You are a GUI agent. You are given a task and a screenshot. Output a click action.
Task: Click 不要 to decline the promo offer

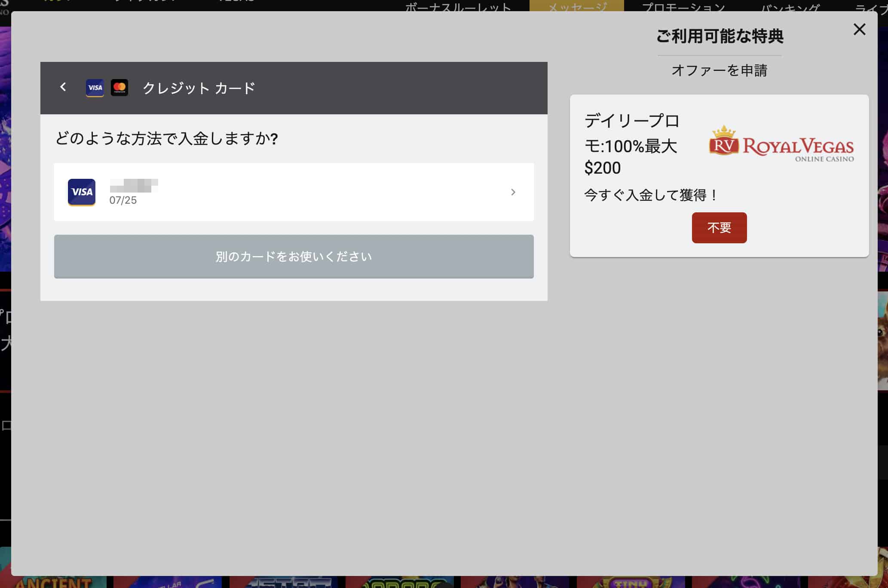click(719, 227)
